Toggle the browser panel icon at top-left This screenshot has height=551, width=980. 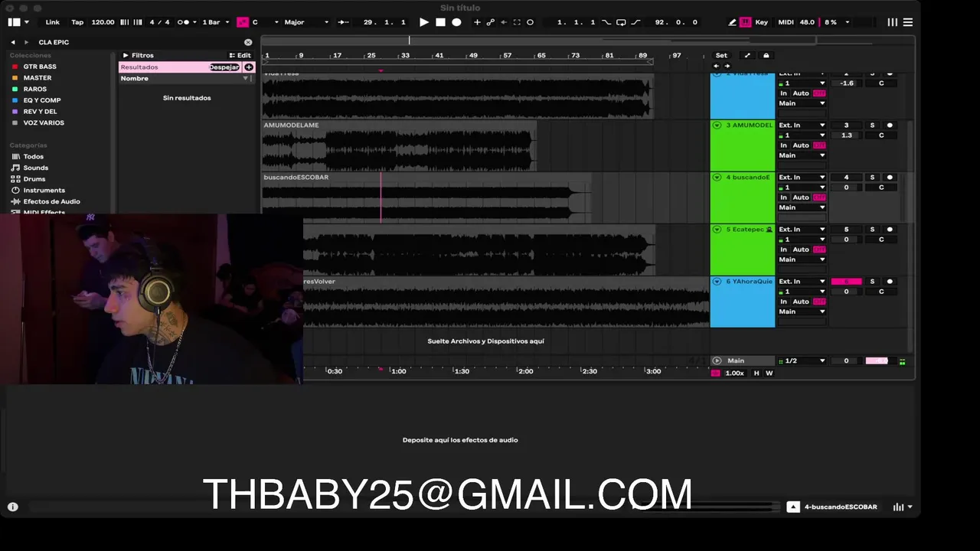pyautogui.click(x=14, y=22)
